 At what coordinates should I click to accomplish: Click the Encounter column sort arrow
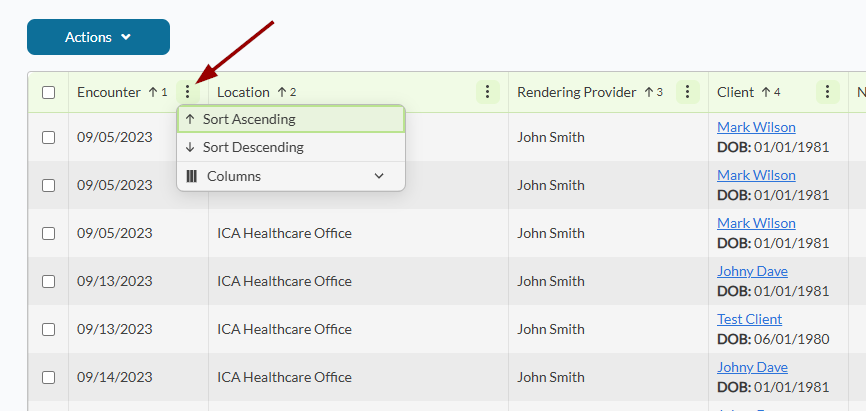153,92
